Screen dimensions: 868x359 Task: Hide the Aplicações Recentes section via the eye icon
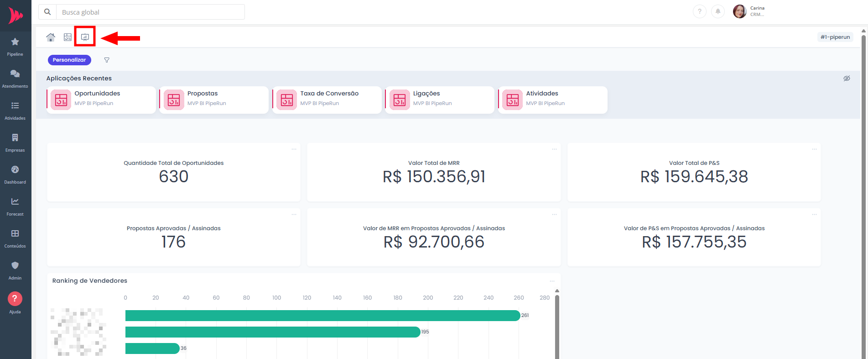847,79
